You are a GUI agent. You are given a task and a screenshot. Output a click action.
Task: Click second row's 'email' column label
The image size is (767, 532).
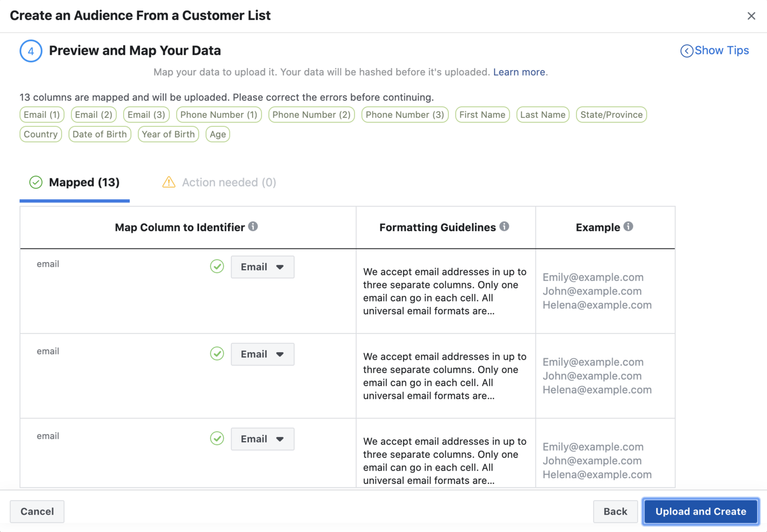coord(48,352)
